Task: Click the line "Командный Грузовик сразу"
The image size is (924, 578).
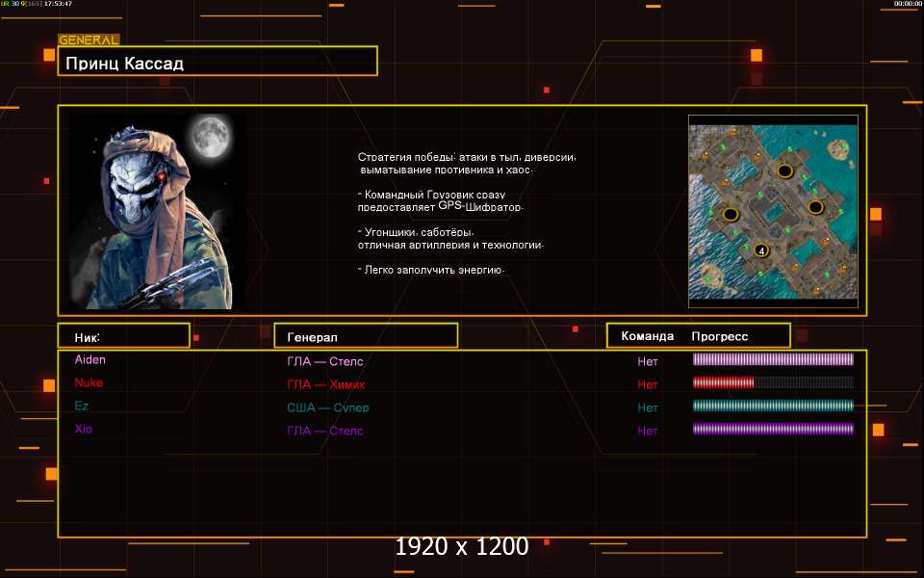Action: 432,195
